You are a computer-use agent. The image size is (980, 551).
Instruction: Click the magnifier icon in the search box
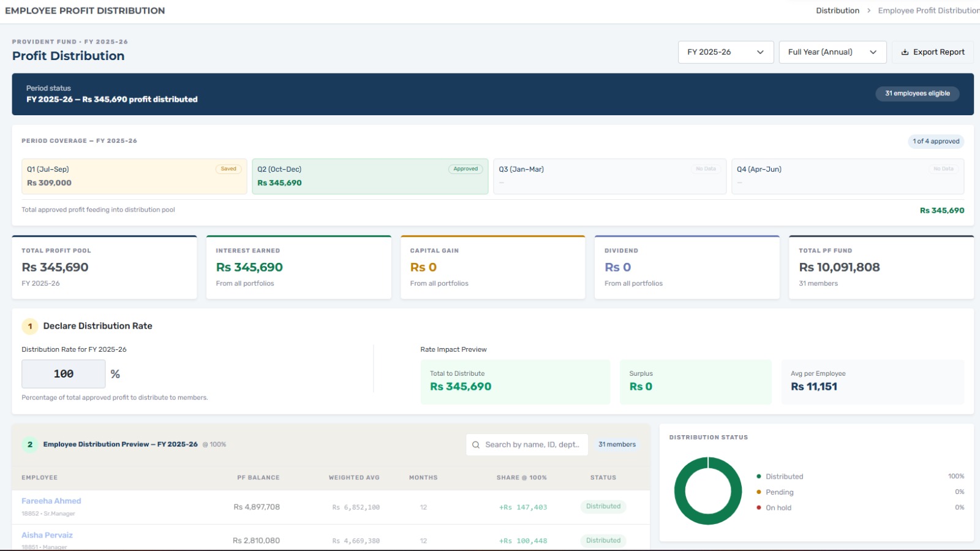[x=476, y=445]
